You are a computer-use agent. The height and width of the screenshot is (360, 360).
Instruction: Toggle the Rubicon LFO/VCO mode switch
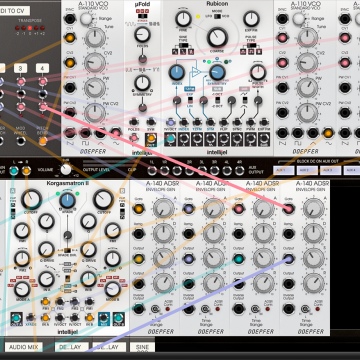click(x=217, y=16)
